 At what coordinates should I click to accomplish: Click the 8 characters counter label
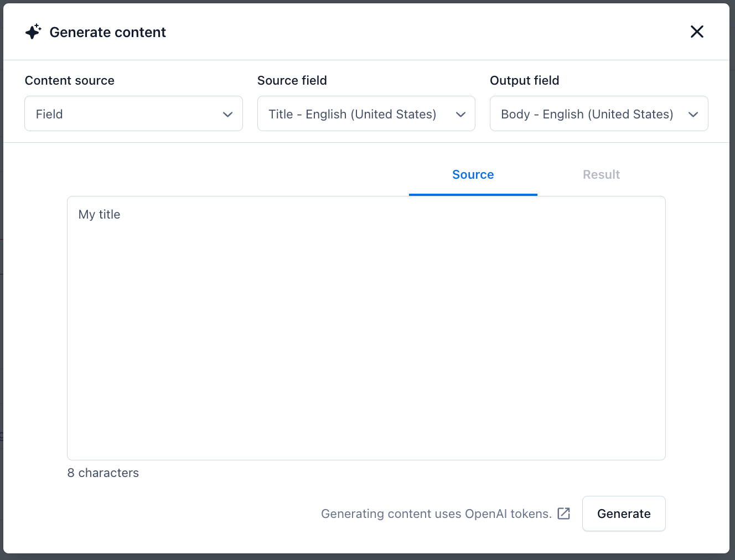coord(103,473)
